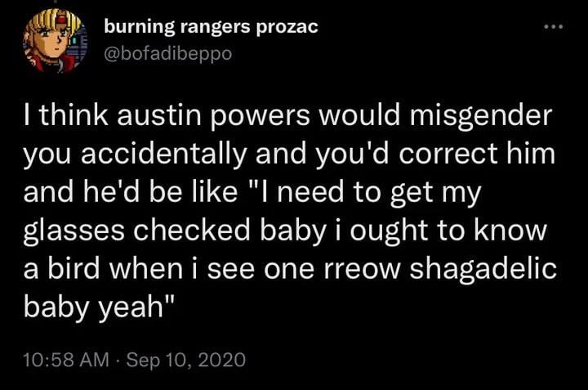Click the 10:58 AM timestamp
Viewport: 588px width, 390px height.
pos(66,360)
